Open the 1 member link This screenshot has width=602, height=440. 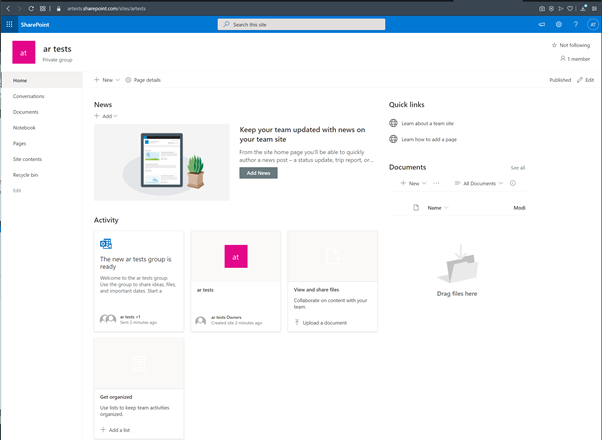point(575,59)
